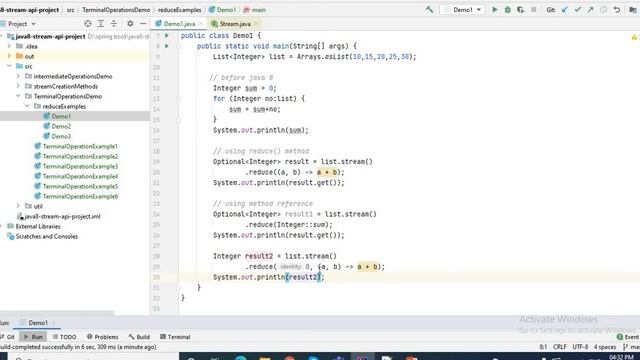Start debugging with the bug icon
Image resolution: width=640 pixels, height=360 pixels.
(508, 9)
